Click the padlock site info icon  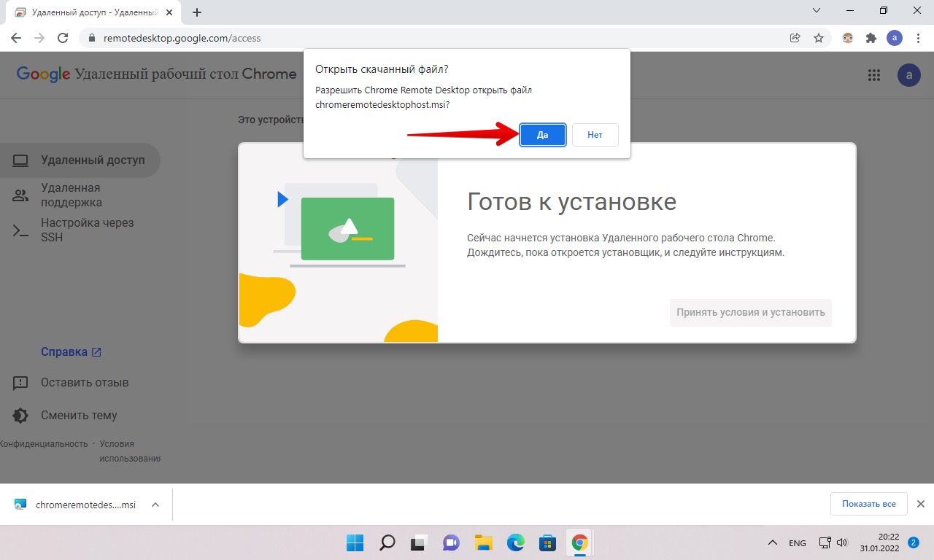(x=92, y=38)
